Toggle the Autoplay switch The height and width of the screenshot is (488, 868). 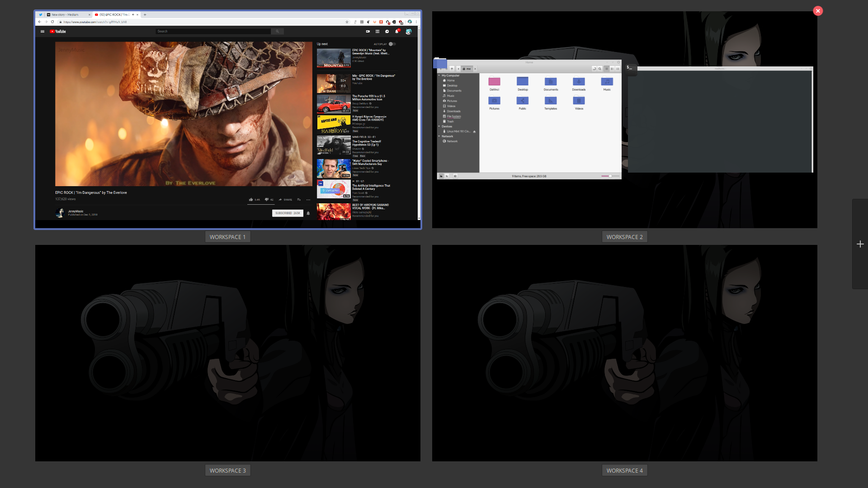(x=392, y=44)
